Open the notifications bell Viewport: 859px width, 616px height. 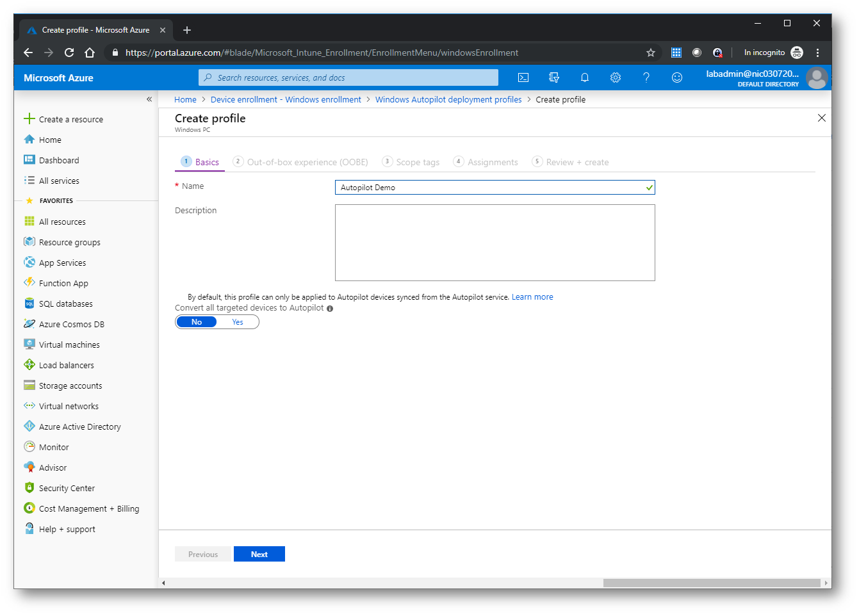point(585,77)
